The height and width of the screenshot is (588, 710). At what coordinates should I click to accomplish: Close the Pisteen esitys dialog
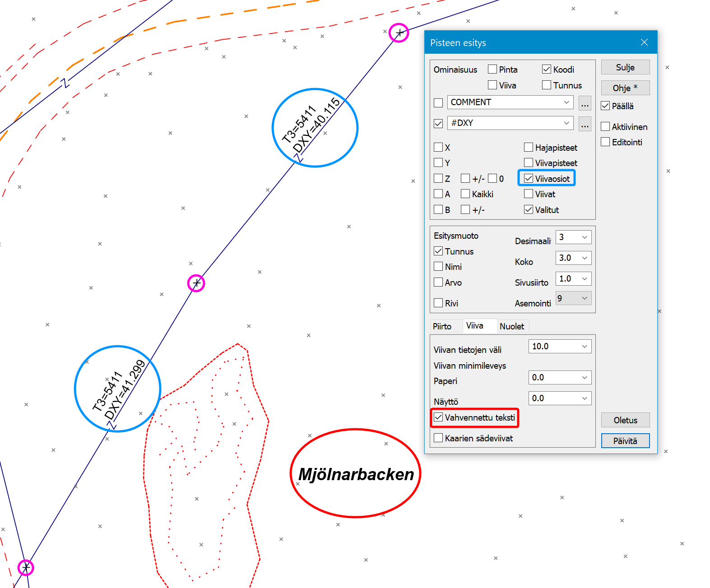click(644, 42)
